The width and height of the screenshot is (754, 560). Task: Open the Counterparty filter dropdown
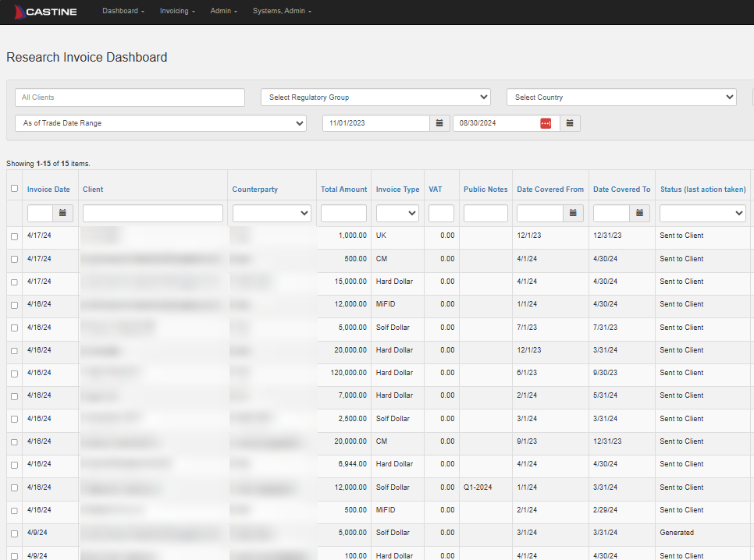(272, 213)
